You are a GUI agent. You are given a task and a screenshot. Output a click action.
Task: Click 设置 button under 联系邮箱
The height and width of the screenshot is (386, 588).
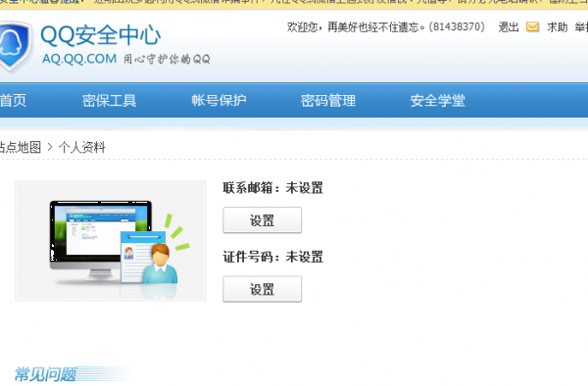tap(262, 220)
